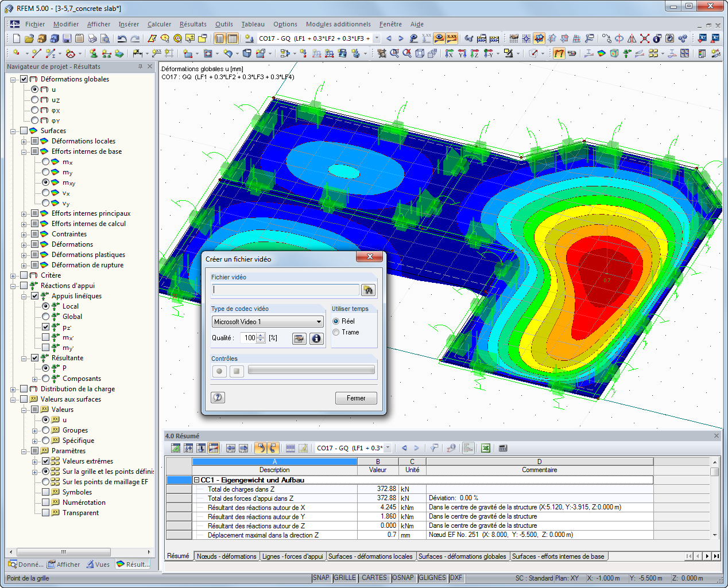Viewport: 728px width, 588px height.
Task: Click the help icon in video dialog
Action: point(218,398)
